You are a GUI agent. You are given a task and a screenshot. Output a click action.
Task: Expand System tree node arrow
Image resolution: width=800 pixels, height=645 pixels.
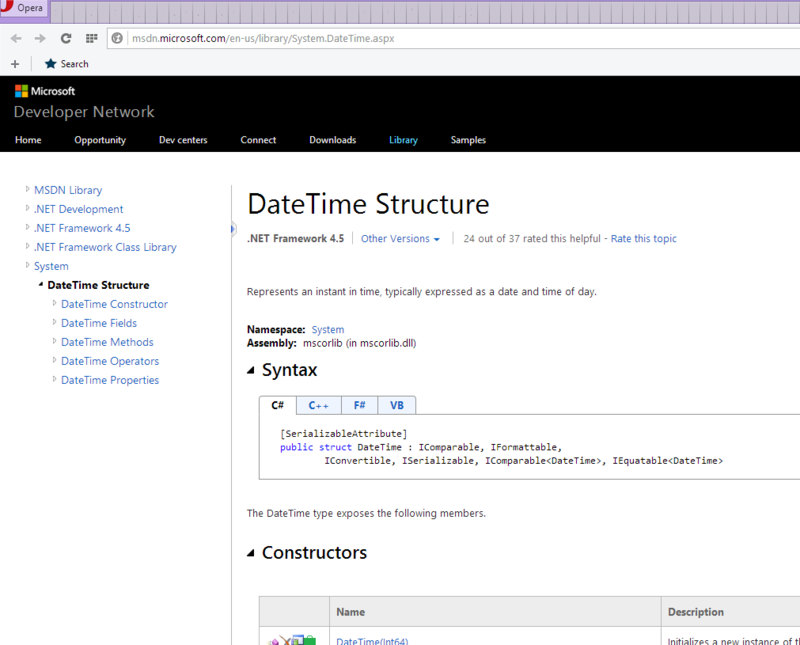28,265
